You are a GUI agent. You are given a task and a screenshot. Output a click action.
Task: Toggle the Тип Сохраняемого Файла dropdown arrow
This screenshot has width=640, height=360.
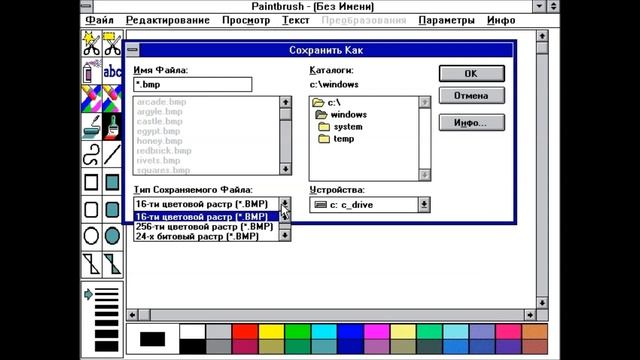point(285,204)
